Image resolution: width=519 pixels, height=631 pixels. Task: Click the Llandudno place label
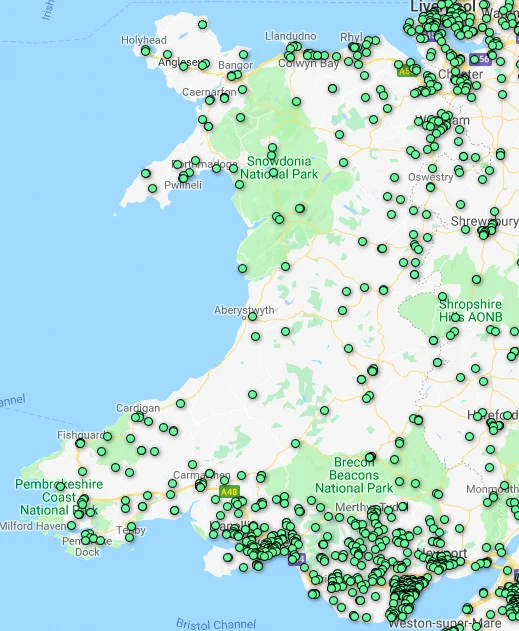coord(290,36)
